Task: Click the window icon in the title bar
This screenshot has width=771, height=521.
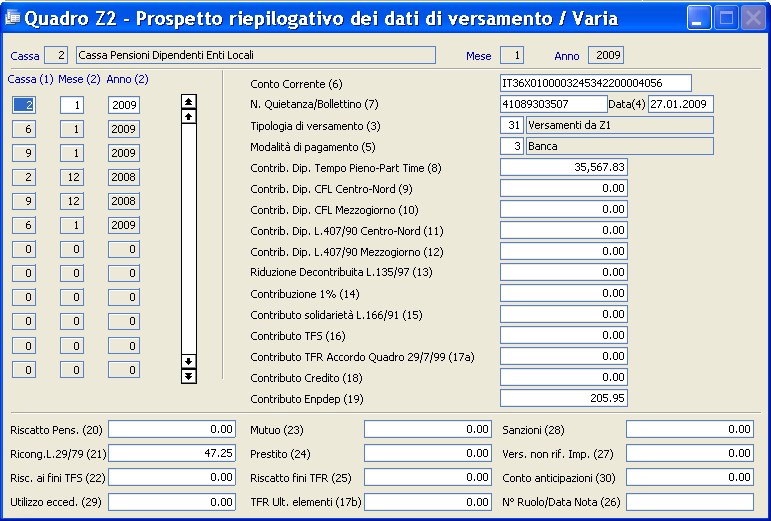Action: click(x=12, y=18)
